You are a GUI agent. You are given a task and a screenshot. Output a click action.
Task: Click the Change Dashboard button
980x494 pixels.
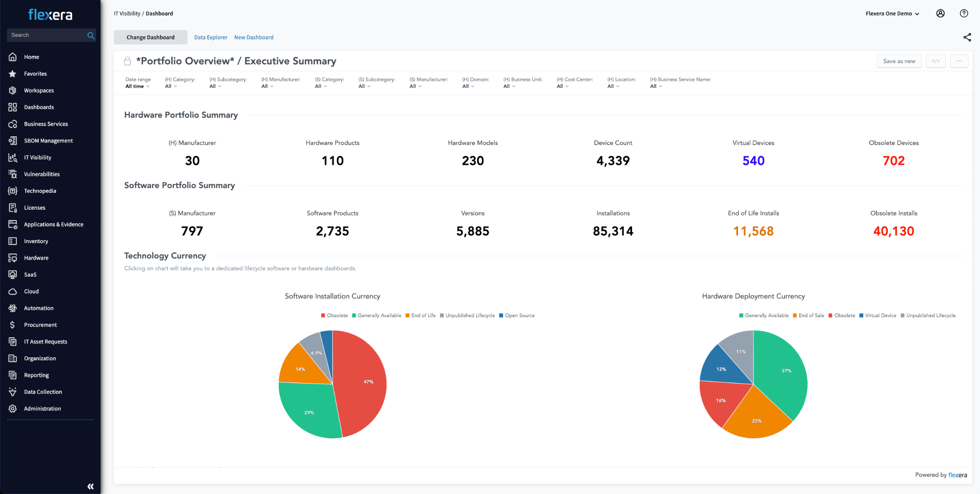[x=151, y=37]
